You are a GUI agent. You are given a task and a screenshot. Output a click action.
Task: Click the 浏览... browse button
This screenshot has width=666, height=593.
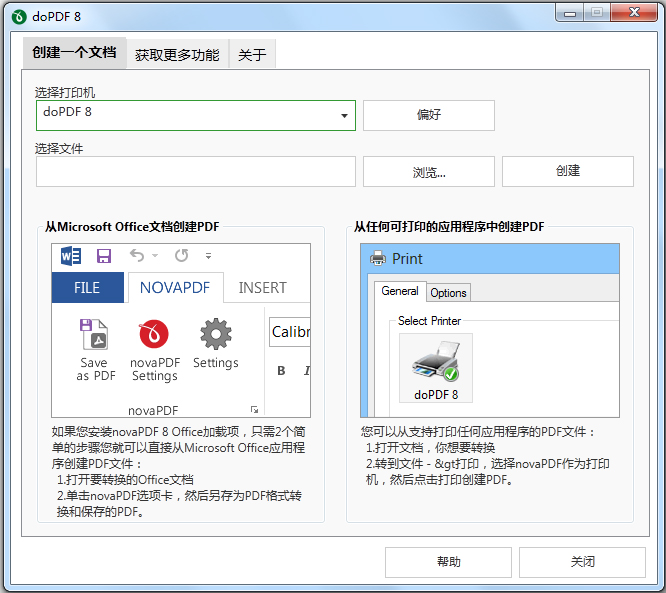pyautogui.click(x=429, y=171)
